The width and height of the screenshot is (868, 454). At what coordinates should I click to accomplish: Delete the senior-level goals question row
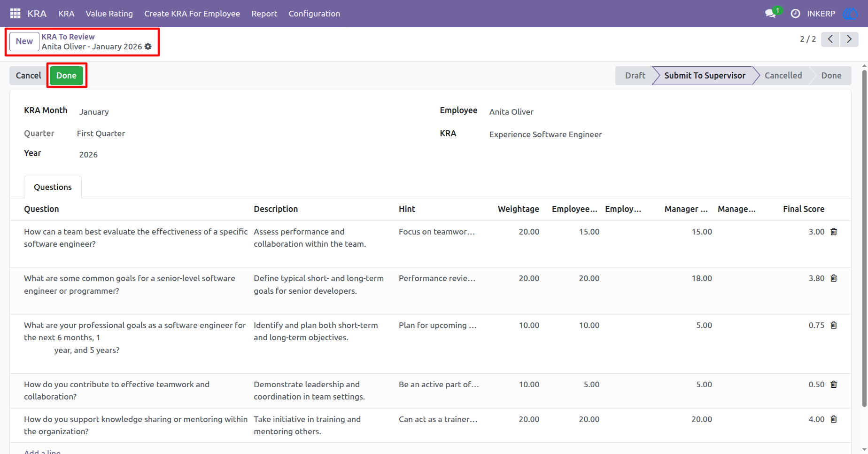(x=834, y=278)
